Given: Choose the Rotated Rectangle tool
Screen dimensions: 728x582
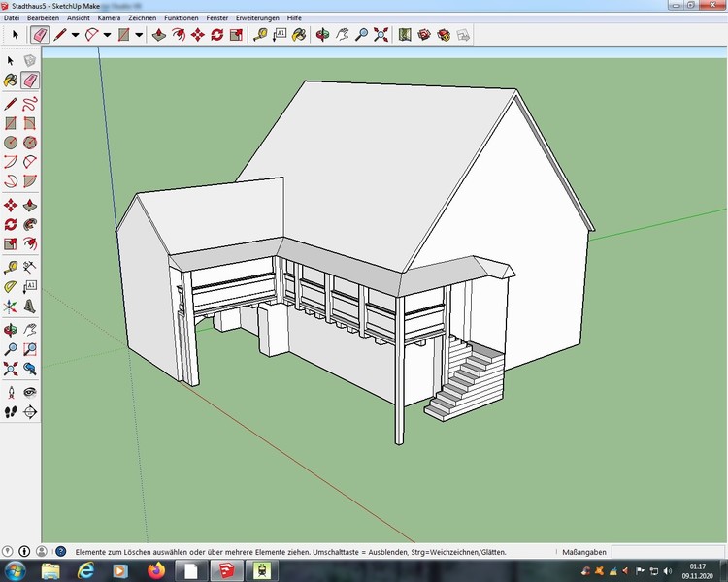Looking at the screenshot, I should (30, 123).
